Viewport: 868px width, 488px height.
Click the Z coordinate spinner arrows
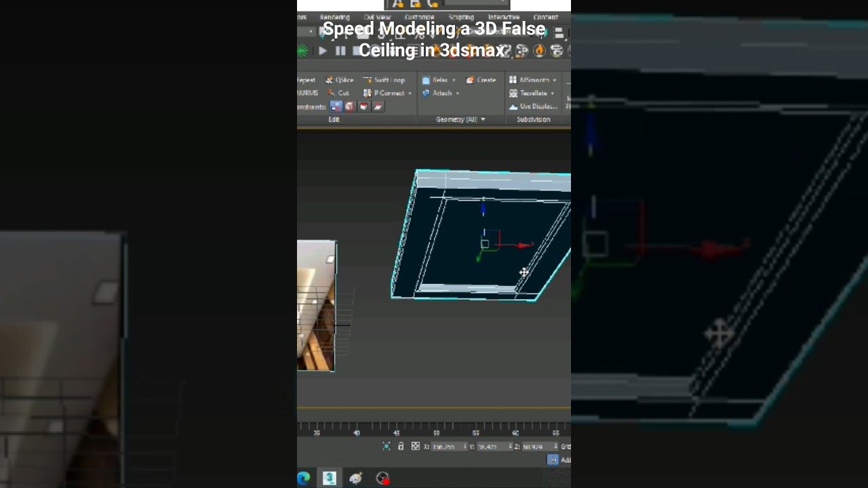pos(556,447)
